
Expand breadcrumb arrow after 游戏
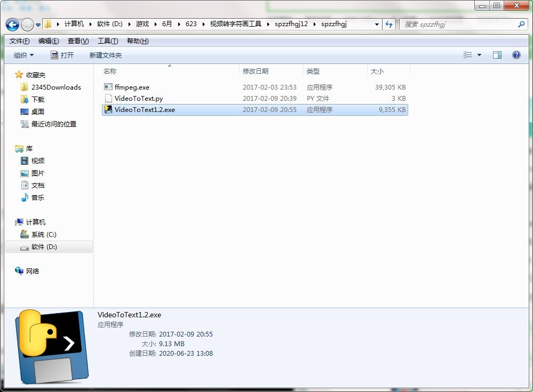156,24
